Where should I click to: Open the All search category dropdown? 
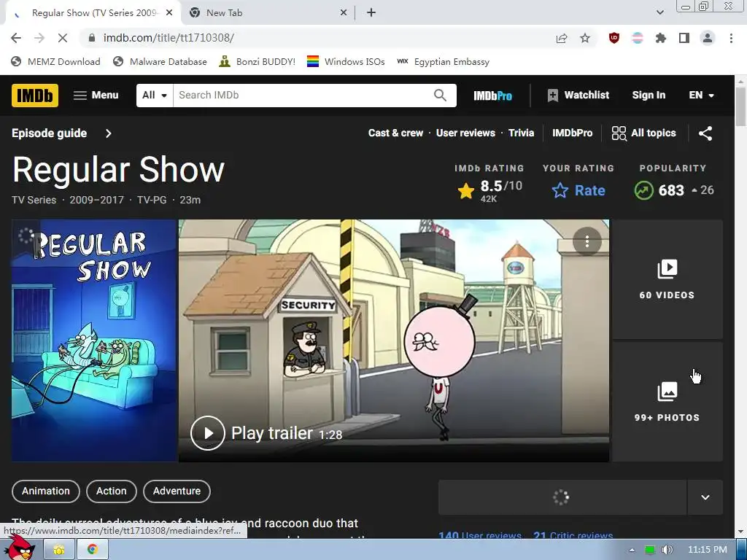pyautogui.click(x=155, y=96)
